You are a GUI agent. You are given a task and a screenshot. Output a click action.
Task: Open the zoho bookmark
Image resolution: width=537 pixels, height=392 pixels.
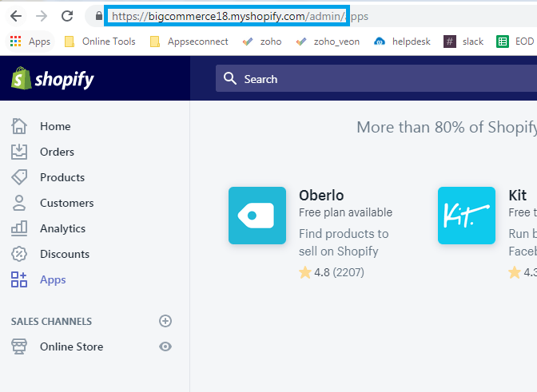pos(262,42)
